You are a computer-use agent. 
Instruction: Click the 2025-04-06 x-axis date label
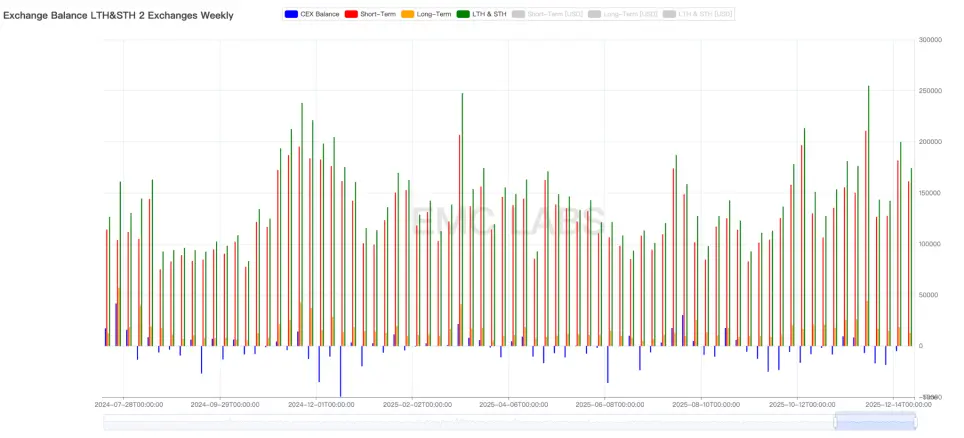click(x=514, y=405)
